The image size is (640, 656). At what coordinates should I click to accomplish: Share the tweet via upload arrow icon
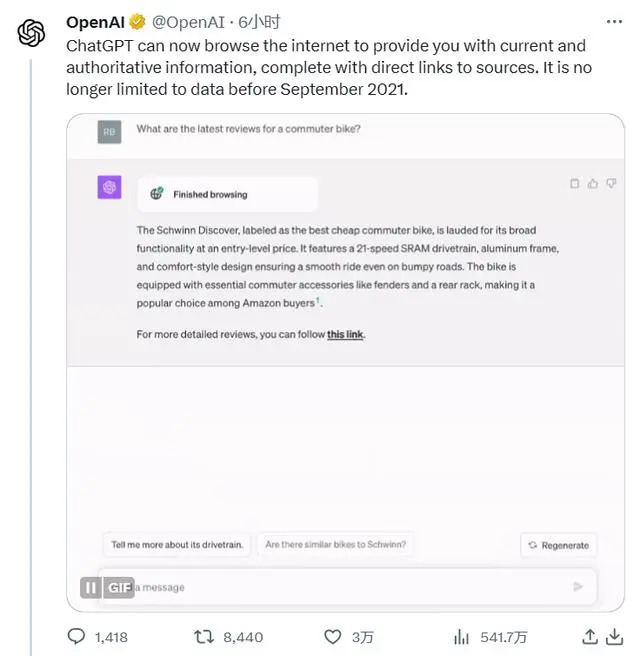[x=590, y=636]
